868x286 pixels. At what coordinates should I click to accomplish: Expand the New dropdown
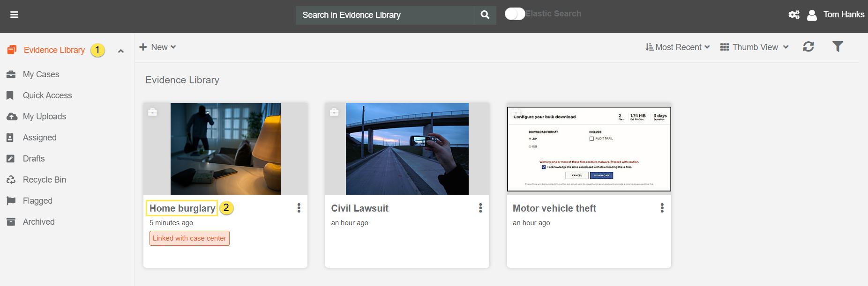(158, 47)
